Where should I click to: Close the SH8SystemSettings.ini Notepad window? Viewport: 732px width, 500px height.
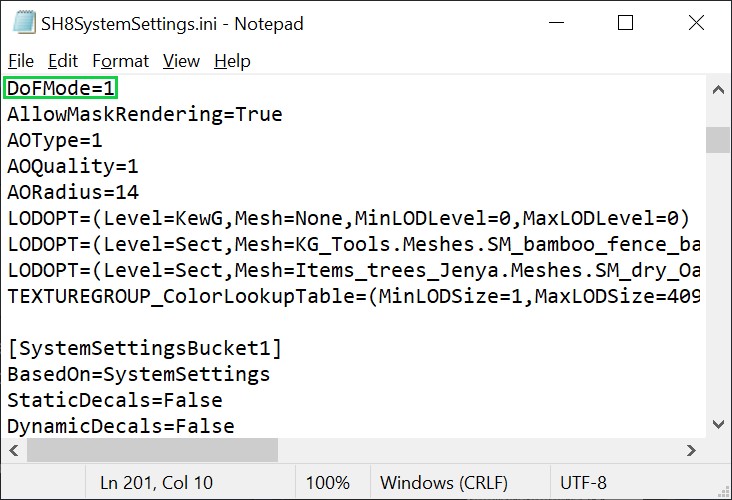696,22
